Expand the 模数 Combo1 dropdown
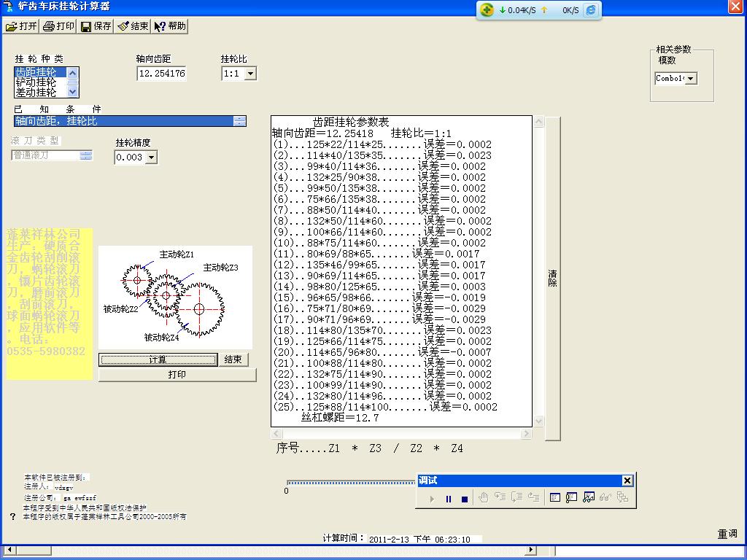This screenshot has height=560, width=747. (691, 78)
